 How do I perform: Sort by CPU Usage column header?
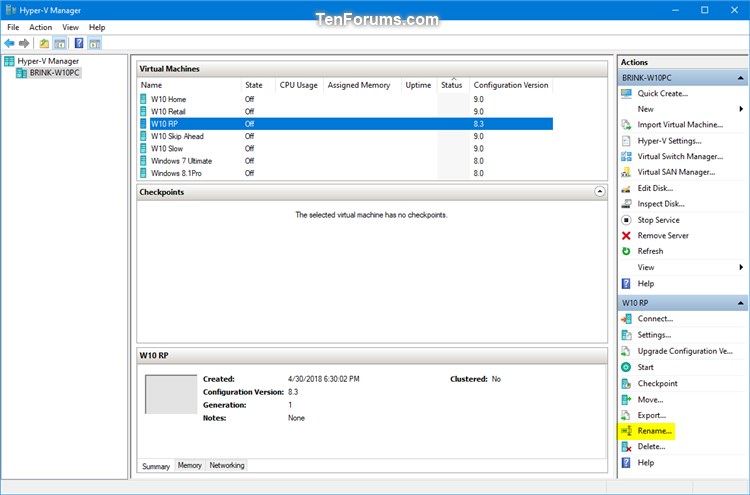click(299, 85)
